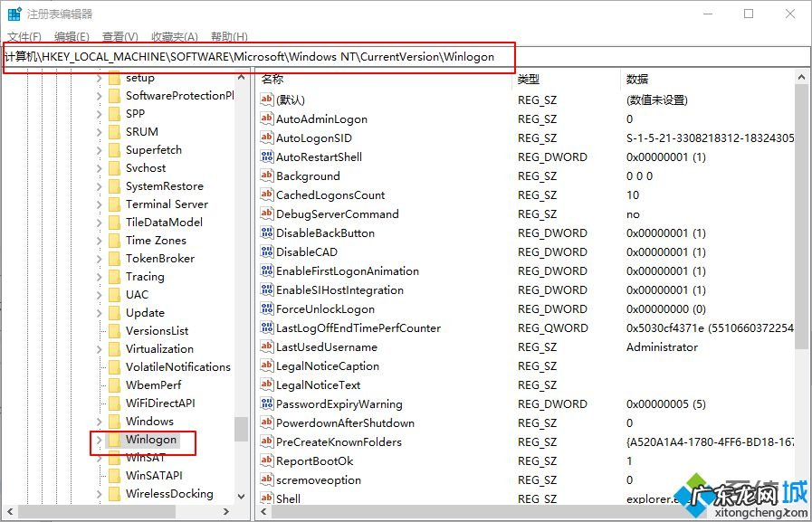Click the ab icon next to LastUsedUsername
Screen dimensions: 812x522
pyautogui.click(x=267, y=346)
